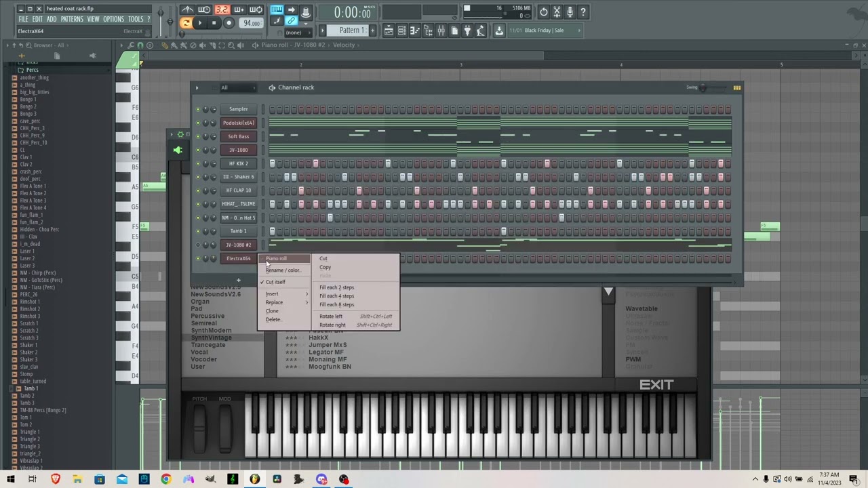Select the Soft Bass channel button

(x=238, y=136)
